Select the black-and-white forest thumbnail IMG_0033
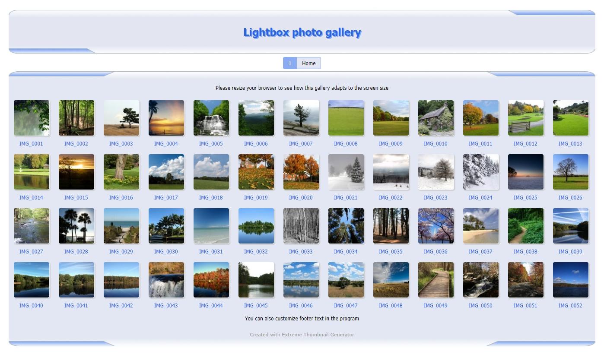This screenshot has width=604, height=364. point(301,226)
